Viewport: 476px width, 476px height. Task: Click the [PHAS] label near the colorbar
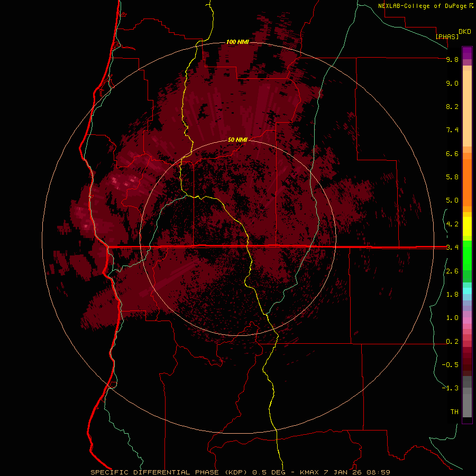coord(447,36)
